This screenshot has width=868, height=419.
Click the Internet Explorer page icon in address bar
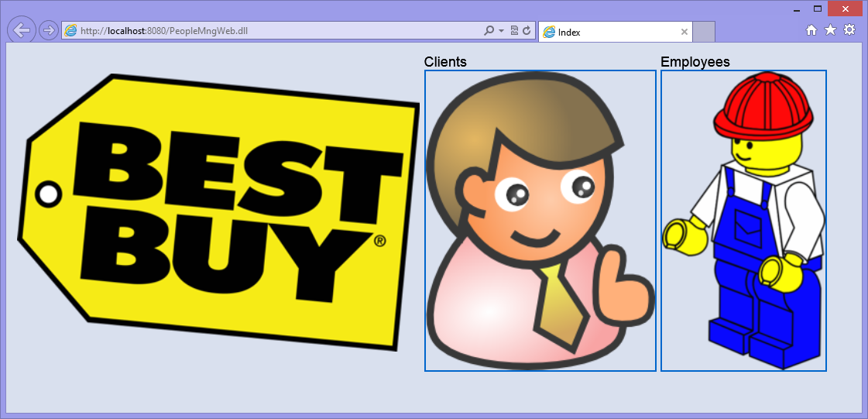coord(70,31)
